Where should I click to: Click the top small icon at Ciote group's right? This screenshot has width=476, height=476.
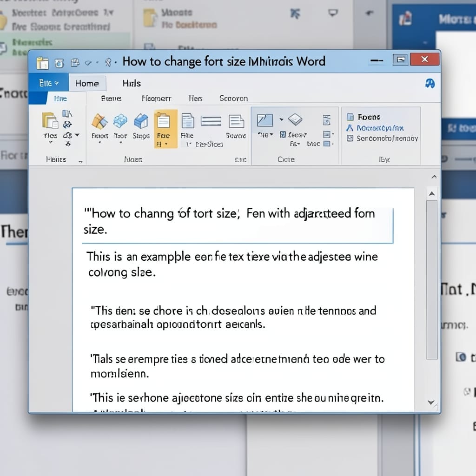(x=327, y=120)
